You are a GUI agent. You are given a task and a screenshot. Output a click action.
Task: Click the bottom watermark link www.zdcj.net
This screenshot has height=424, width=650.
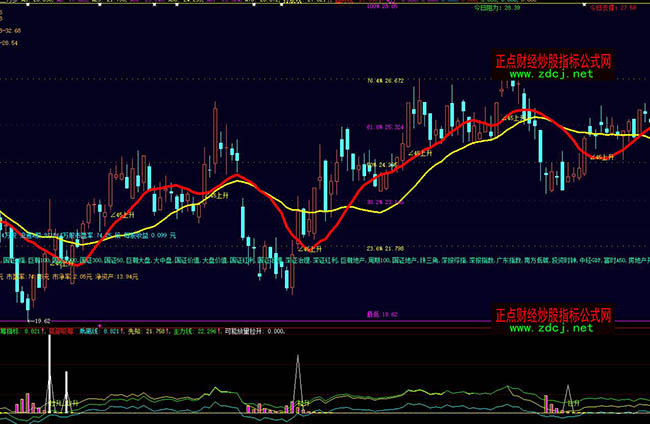[x=553, y=327]
